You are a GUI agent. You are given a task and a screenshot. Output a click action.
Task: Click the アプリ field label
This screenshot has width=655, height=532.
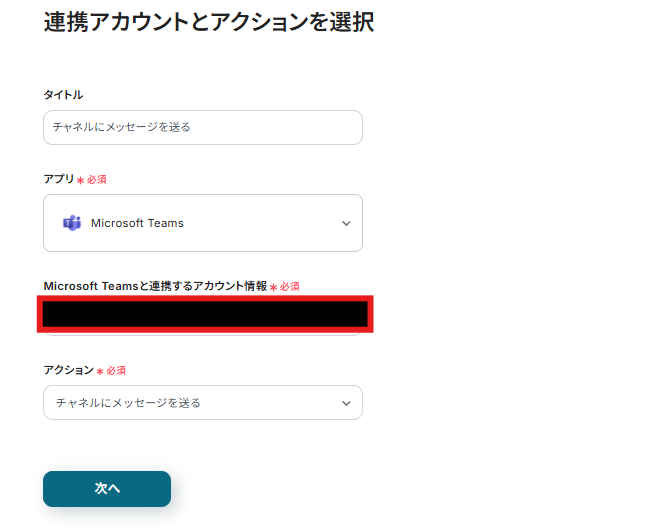click(x=59, y=179)
